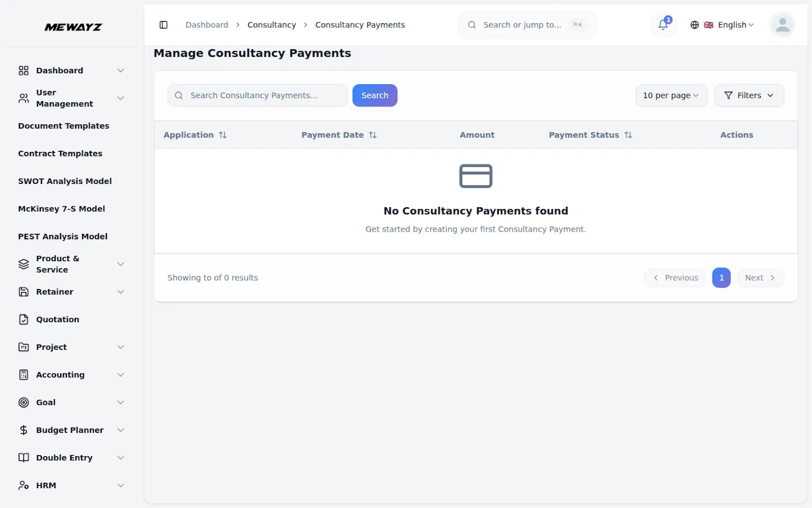
Task: Click the Goal target icon
Action: pos(24,402)
